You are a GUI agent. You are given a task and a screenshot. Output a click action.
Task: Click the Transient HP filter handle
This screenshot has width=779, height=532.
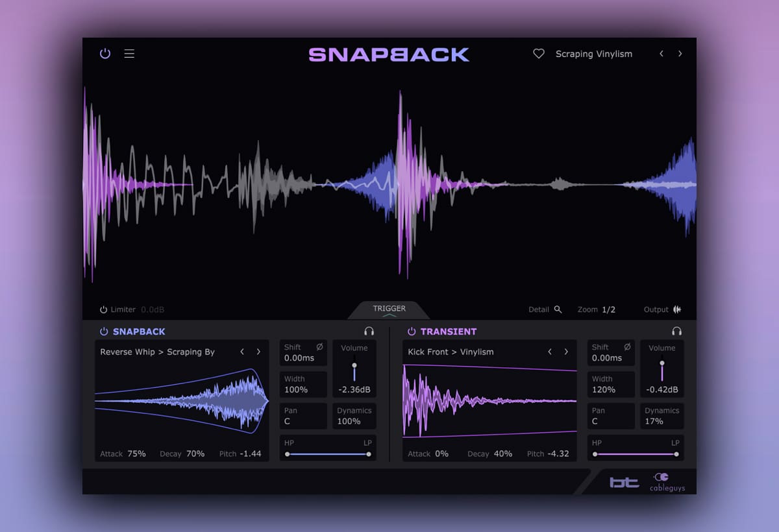tap(595, 454)
